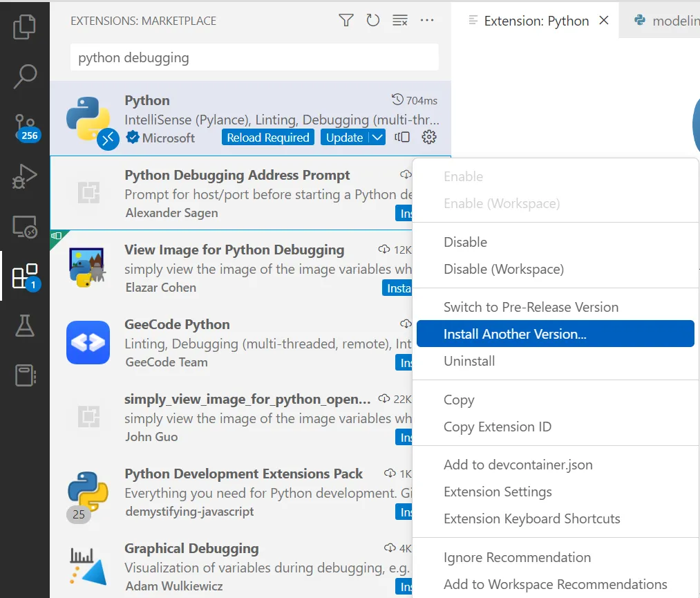700x598 pixels.
Task: Select the Extensions view icon
Action: 26,277
